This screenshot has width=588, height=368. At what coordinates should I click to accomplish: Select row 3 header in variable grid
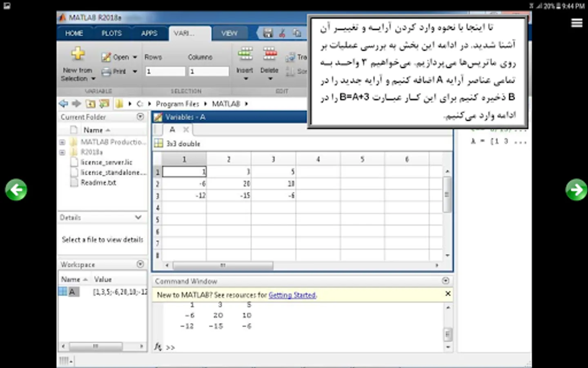158,196
